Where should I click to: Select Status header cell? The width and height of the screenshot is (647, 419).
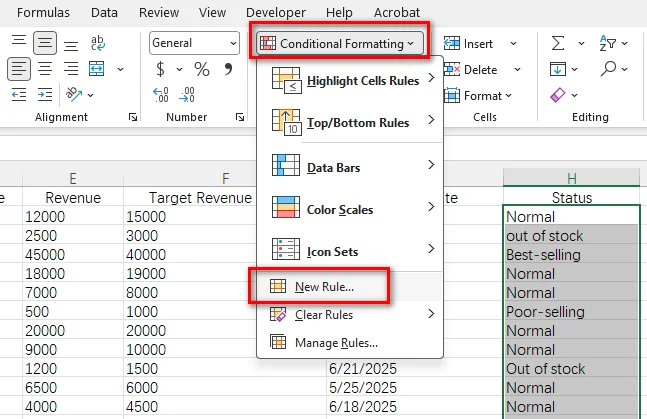tap(572, 197)
